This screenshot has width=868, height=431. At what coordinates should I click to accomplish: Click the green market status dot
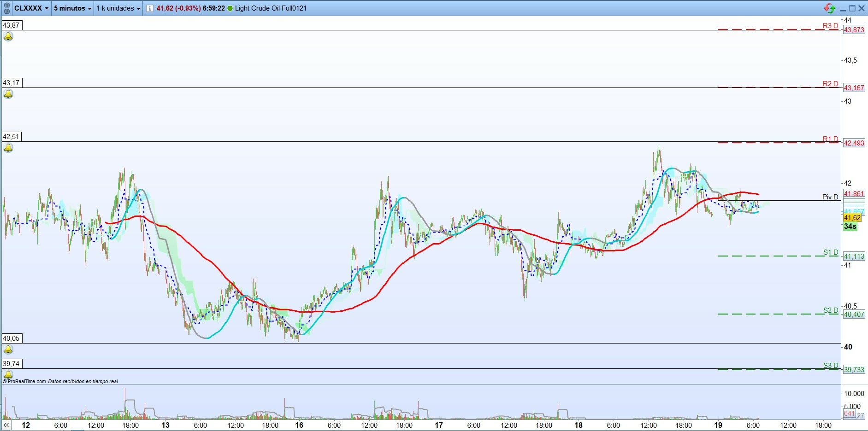tap(230, 8)
